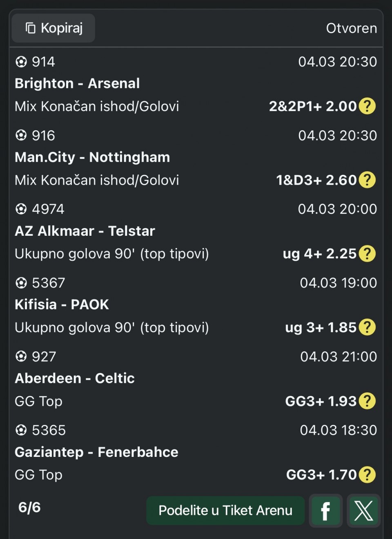Tap question mark beside ug 4+ 2.25

click(367, 254)
